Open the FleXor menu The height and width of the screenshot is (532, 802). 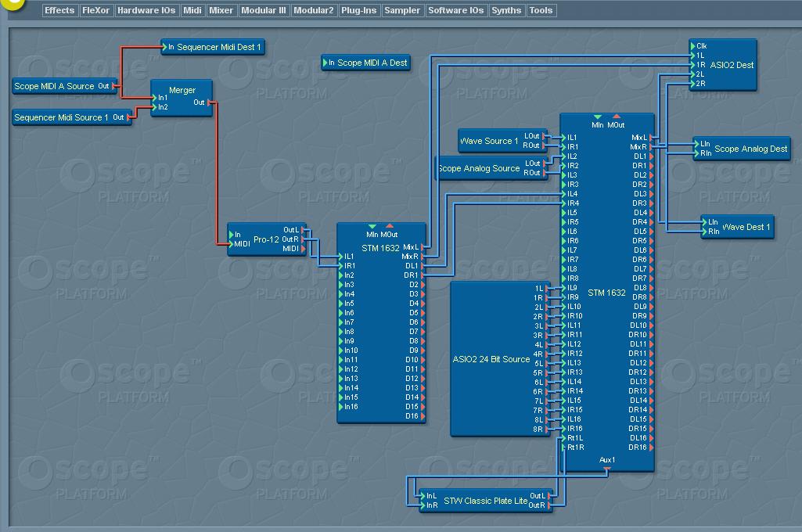[x=96, y=10]
